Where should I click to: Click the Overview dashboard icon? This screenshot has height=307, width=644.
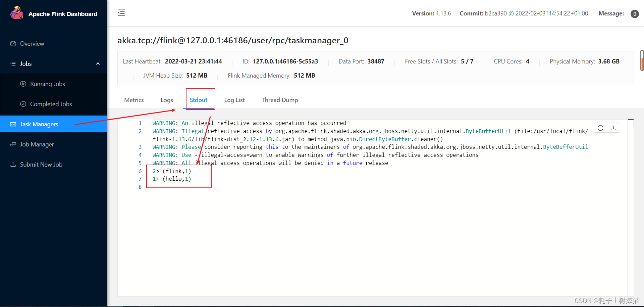(13, 44)
